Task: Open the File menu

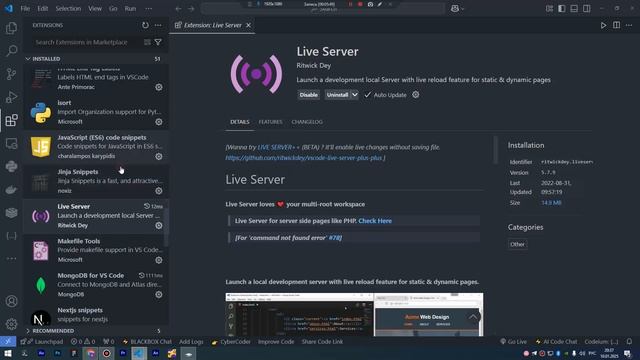Action: pos(25,9)
